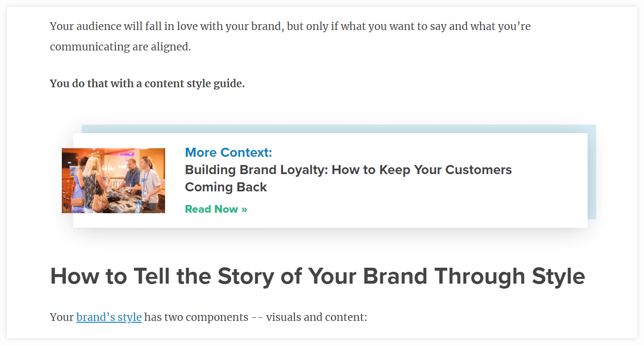
Task: Open the Building Brand Loyalty article title
Action: tap(348, 178)
